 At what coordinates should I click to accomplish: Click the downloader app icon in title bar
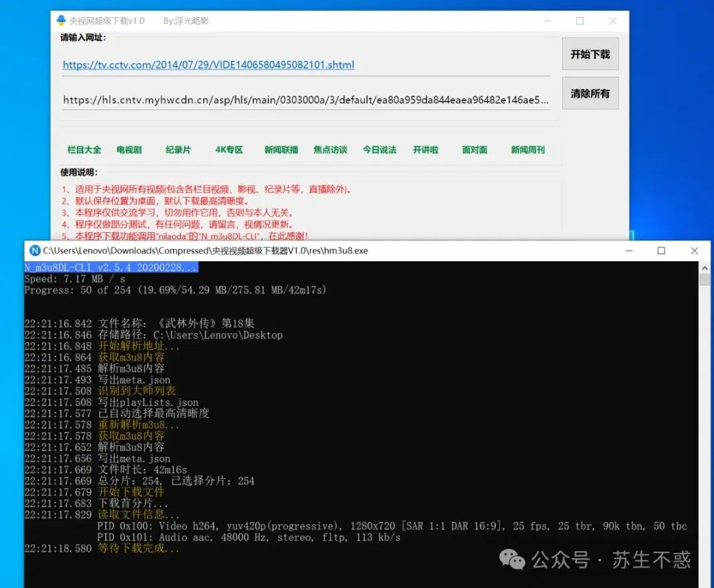point(61,21)
